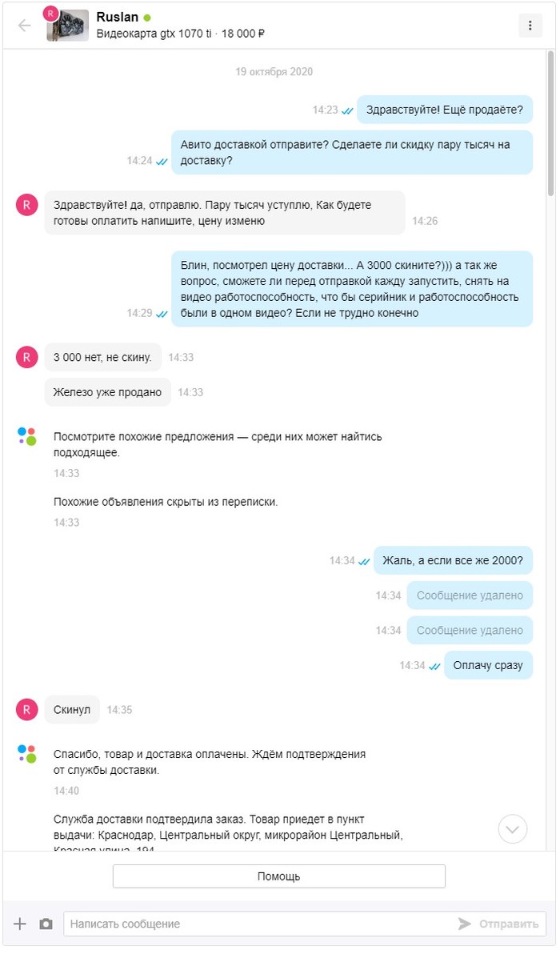Click the plus attachment icon
Image resolution: width=560 pixels, height=954 pixels.
(x=20, y=924)
